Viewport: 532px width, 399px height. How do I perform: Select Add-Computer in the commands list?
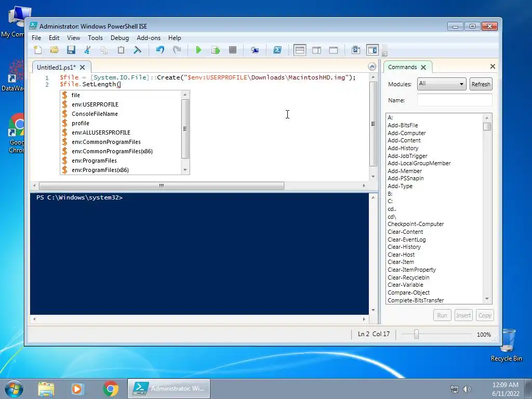(406, 133)
